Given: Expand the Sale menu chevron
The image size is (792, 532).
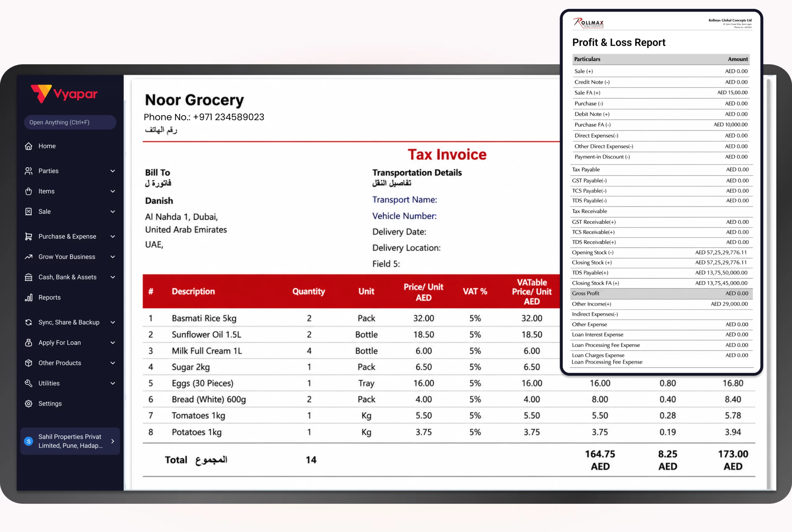Looking at the screenshot, I should (x=113, y=212).
